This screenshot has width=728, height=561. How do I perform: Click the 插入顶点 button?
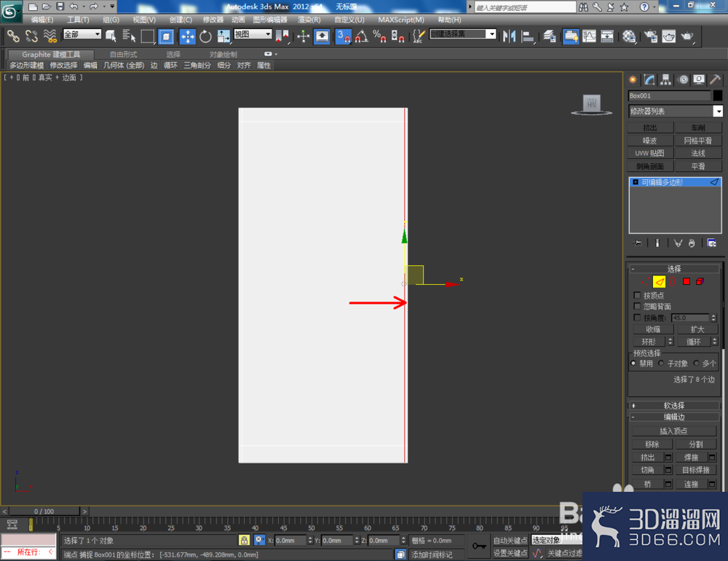pyautogui.click(x=673, y=431)
